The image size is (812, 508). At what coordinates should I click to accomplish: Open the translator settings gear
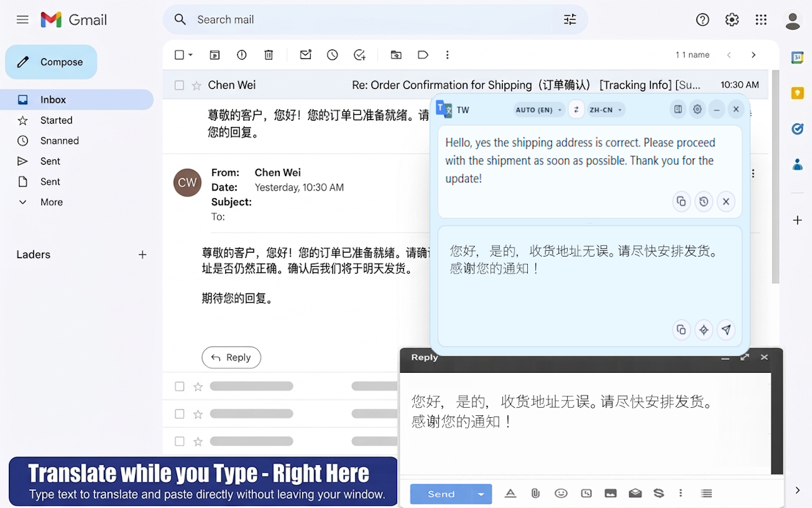coord(697,109)
